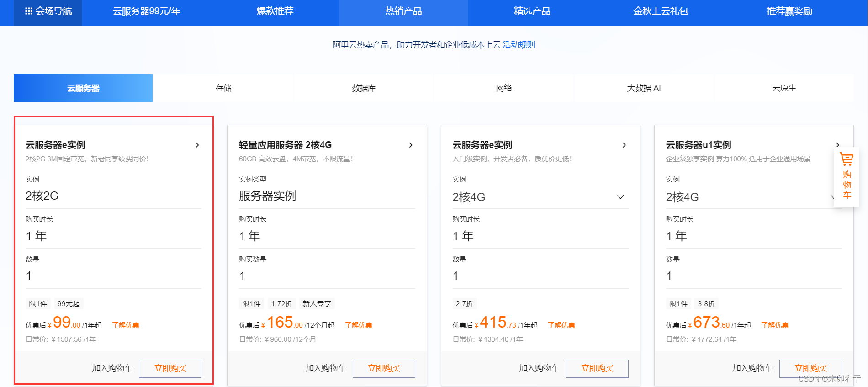Go to 云服务器99元/年 section
Image resolution: width=868 pixels, height=387 pixels.
(x=147, y=11)
